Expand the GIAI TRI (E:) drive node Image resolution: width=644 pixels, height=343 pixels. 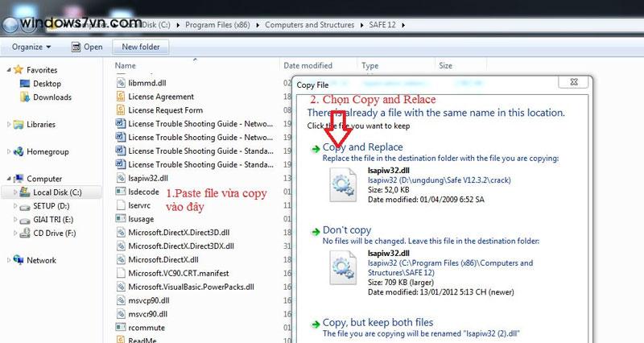(15, 219)
